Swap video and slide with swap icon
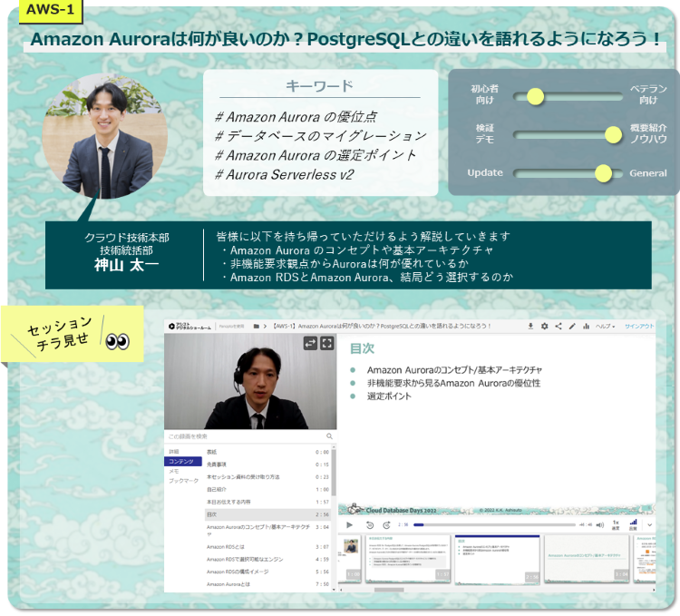Screen dimensions: 680x616 coord(310,343)
